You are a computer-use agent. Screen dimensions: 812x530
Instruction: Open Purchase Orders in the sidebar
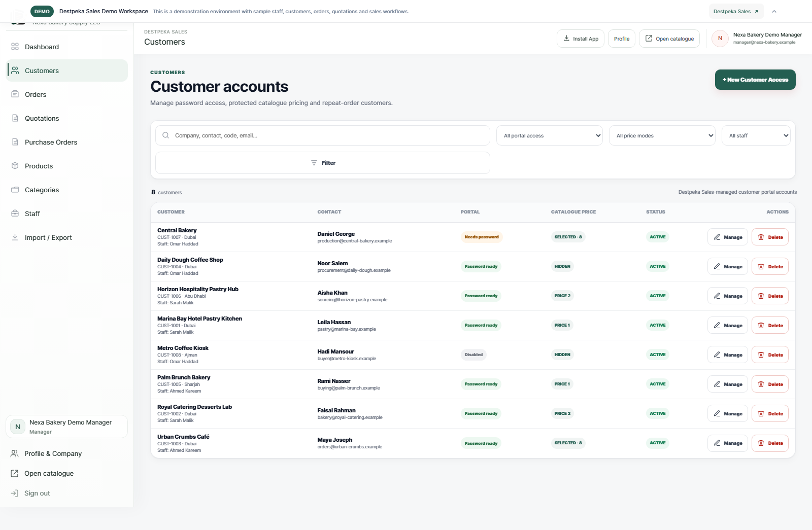(66, 142)
